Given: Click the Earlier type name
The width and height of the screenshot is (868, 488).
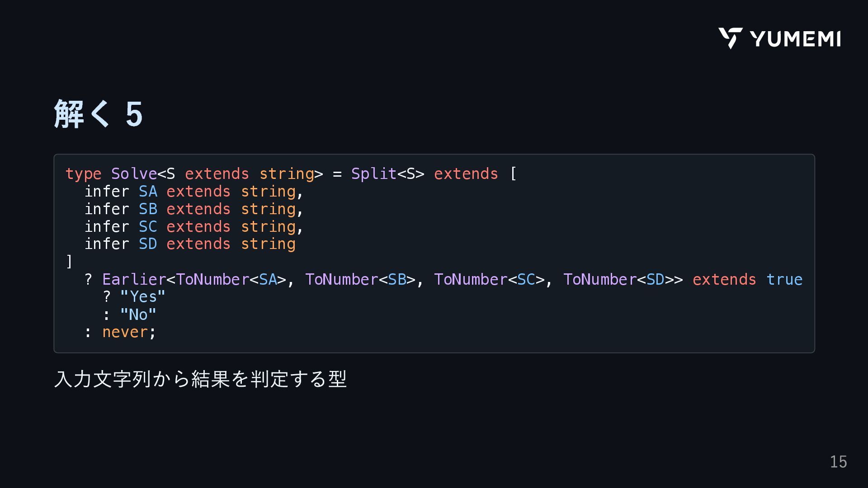Looking at the screenshot, I should pyautogui.click(x=134, y=280).
